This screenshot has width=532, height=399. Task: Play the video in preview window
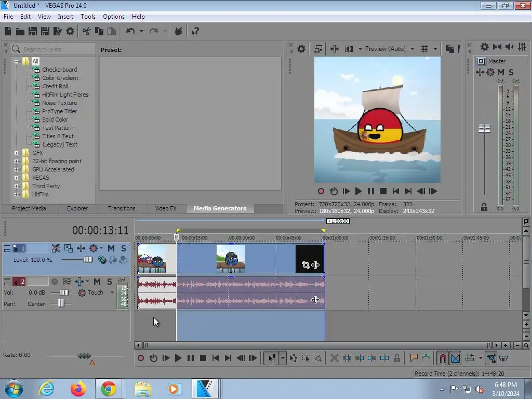click(358, 191)
